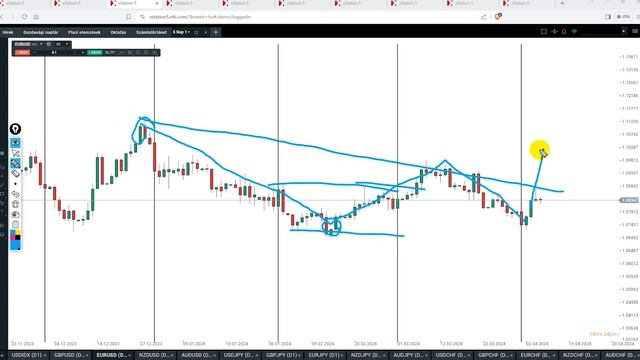Click the share icon in the address bar
The height and width of the screenshot is (360, 640).
tap(484, 17)
